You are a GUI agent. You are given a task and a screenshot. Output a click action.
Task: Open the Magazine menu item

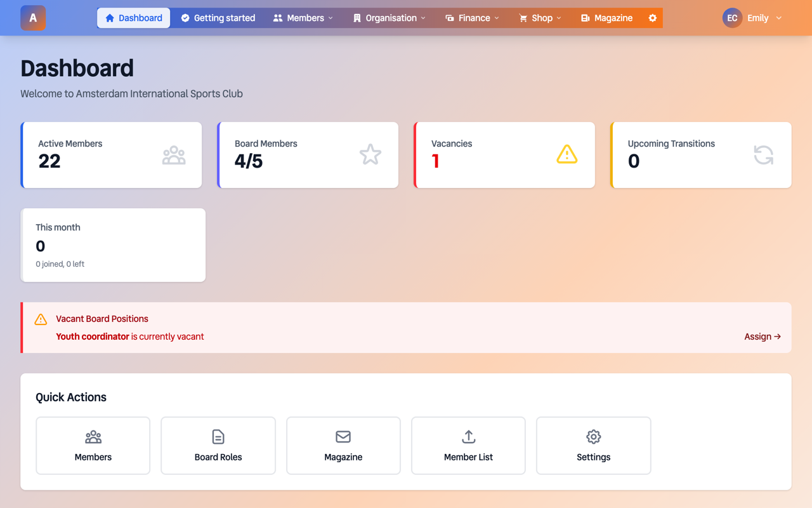click(x=606, y=18)
